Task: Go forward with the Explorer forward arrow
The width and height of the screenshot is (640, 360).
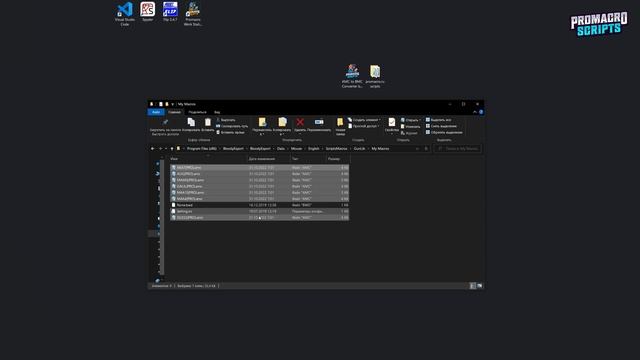Action: [160, 149]
